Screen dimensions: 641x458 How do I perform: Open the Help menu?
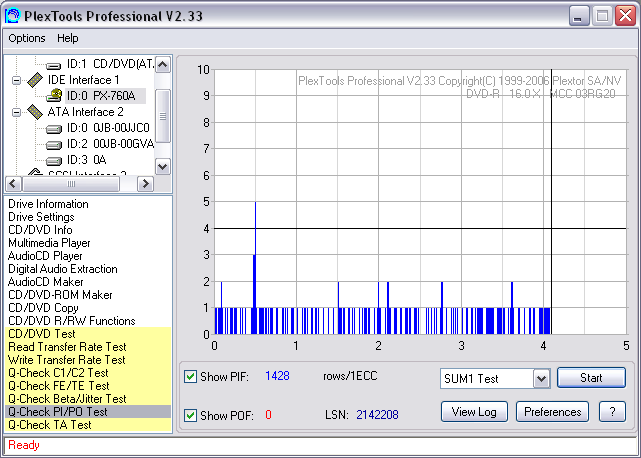(67, 38)
